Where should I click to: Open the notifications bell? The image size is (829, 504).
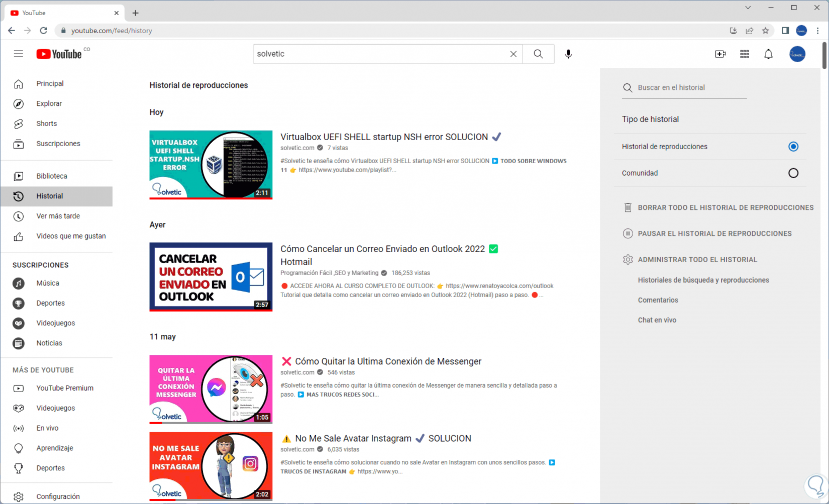[768, 54]
